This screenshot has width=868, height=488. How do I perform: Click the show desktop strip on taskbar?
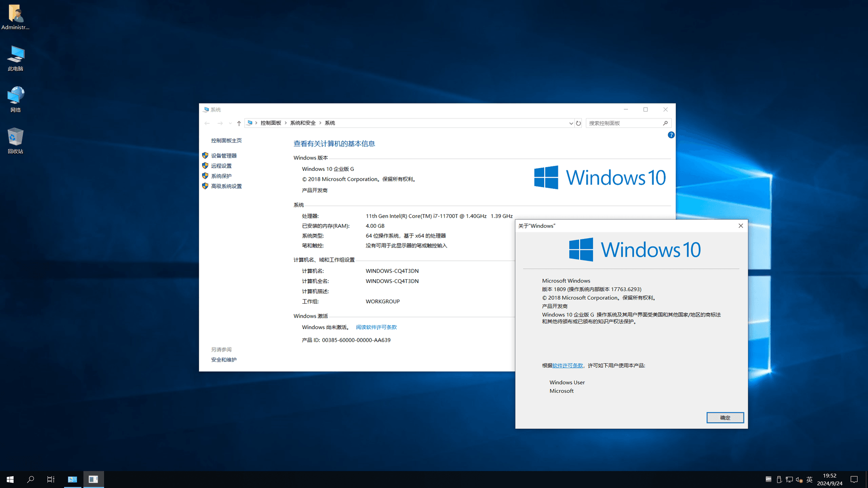click(x=866, y=479)
